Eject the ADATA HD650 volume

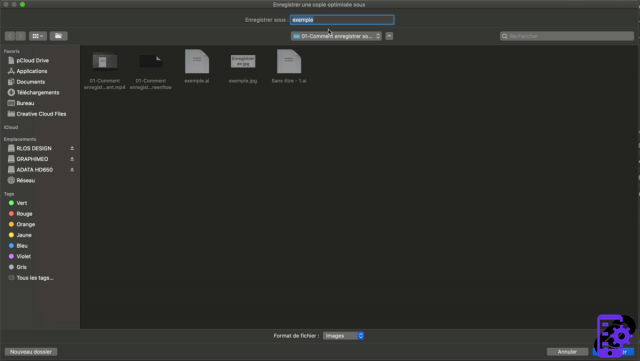coord(72,169)
